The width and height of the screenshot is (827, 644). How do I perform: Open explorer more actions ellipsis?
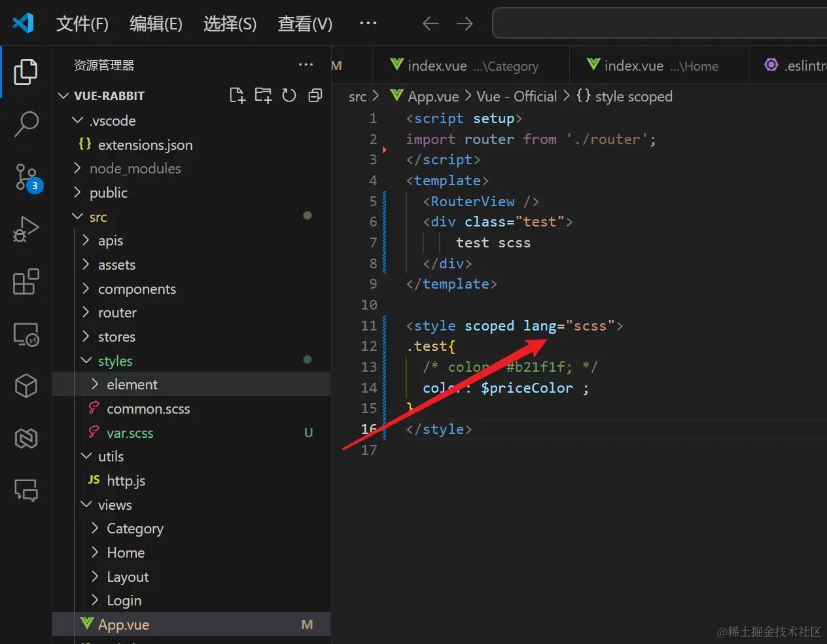(306, 65)
